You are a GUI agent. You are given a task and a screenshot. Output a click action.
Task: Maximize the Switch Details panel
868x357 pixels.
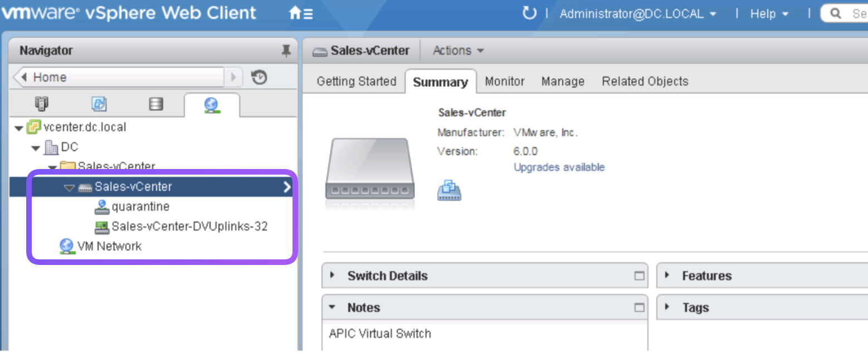[x=639, y=276]
